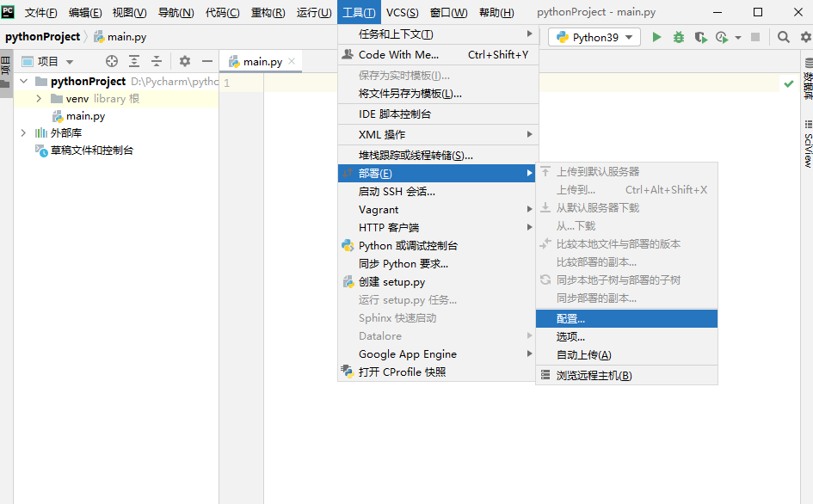Image resolution: width=813 pixels, height=504 pixels.
Task: Open Search Everywhere via the magnifier icon
Action: [x=784, y=38]
